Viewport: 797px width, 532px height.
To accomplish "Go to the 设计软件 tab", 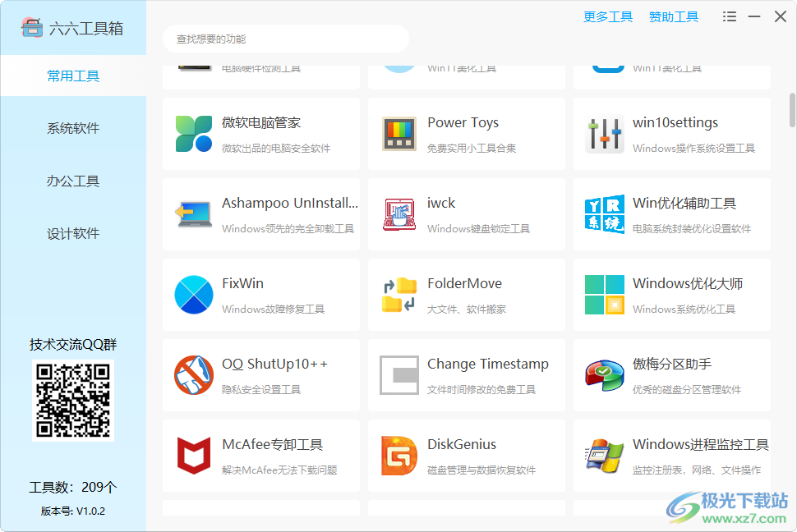I will [x=73, y=234].
